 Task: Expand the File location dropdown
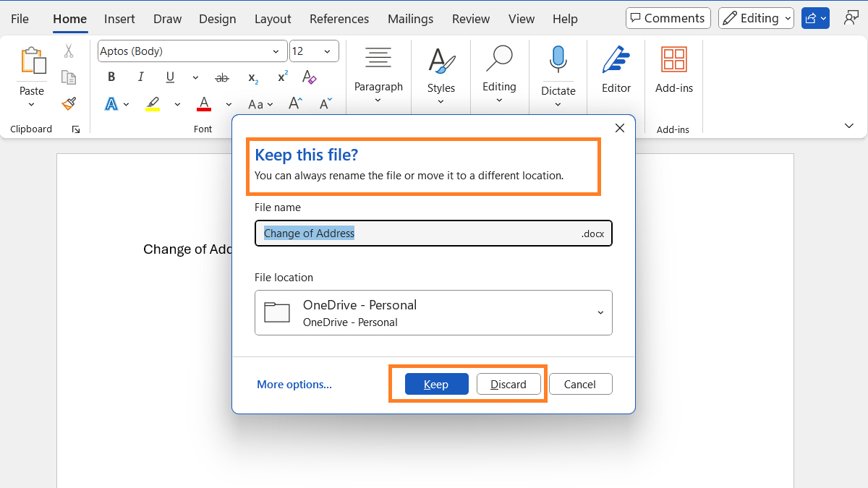pyautogui.click(x=600, y=312)
